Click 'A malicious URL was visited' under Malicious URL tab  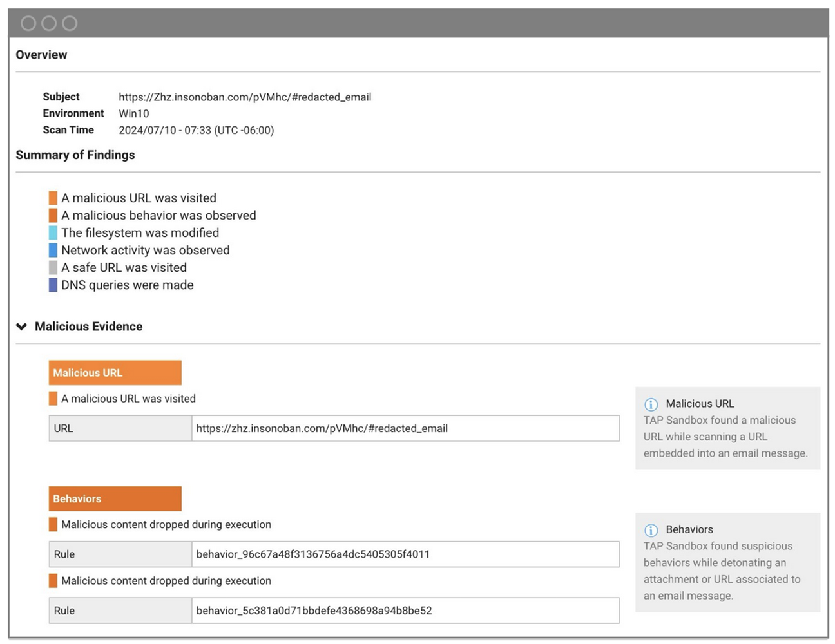pyautogui.click(x=128, y=399)
